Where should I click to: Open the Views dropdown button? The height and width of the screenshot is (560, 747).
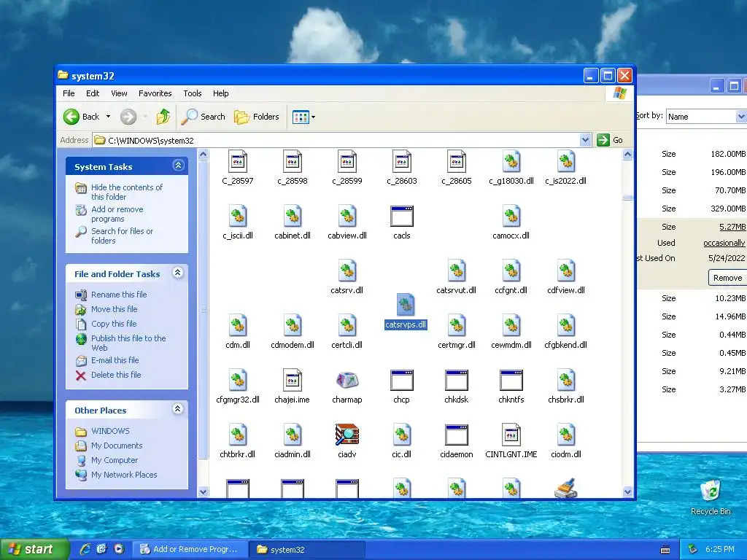pos(303,117)
